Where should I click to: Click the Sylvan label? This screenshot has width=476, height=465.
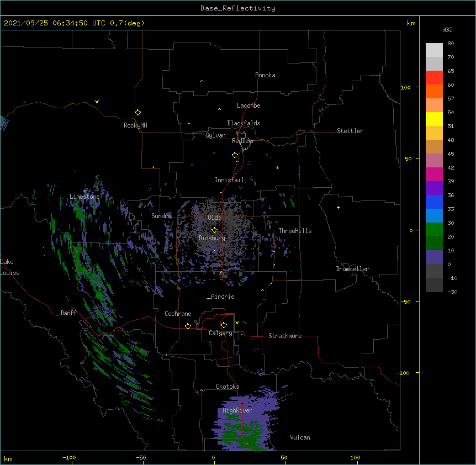coord(215,135)
